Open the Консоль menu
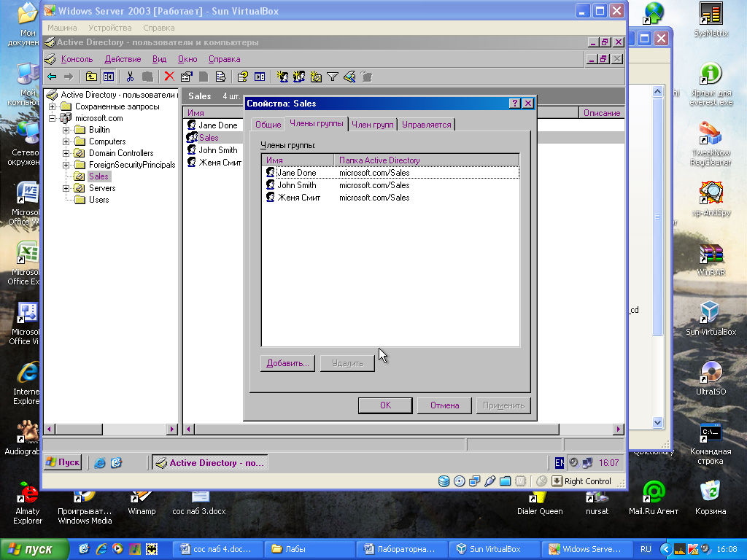 [77, 59]
